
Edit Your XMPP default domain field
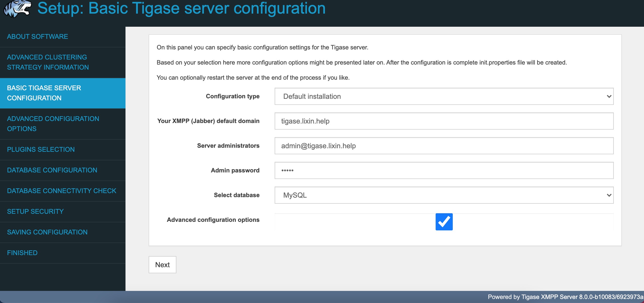pyautogui.click(x=444, y=121)
